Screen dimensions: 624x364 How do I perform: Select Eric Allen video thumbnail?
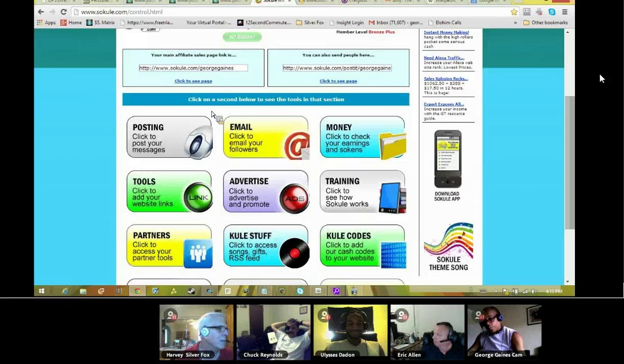coord(427,332)
